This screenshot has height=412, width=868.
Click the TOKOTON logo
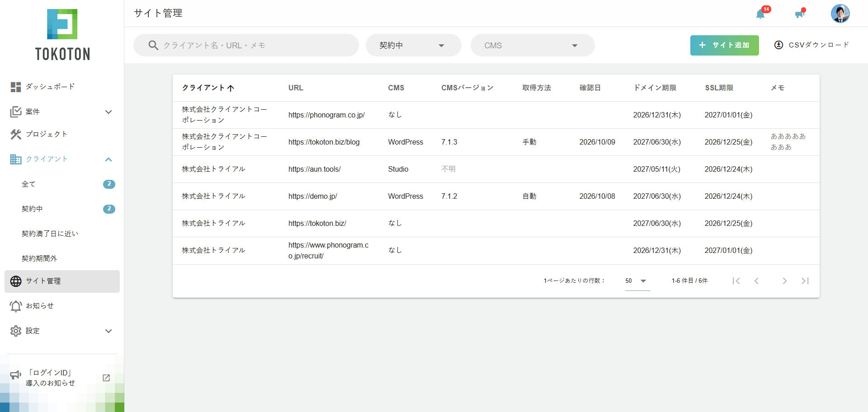(x=62, y=35)
